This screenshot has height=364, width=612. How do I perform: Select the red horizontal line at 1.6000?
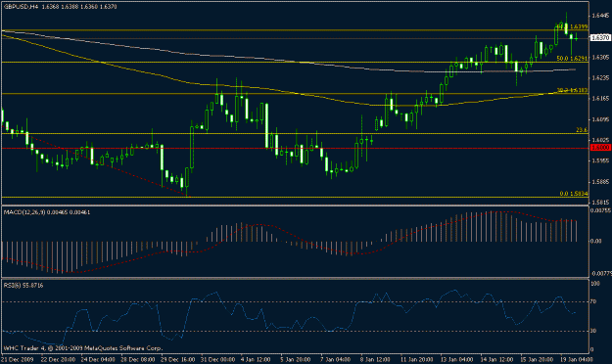295,148
